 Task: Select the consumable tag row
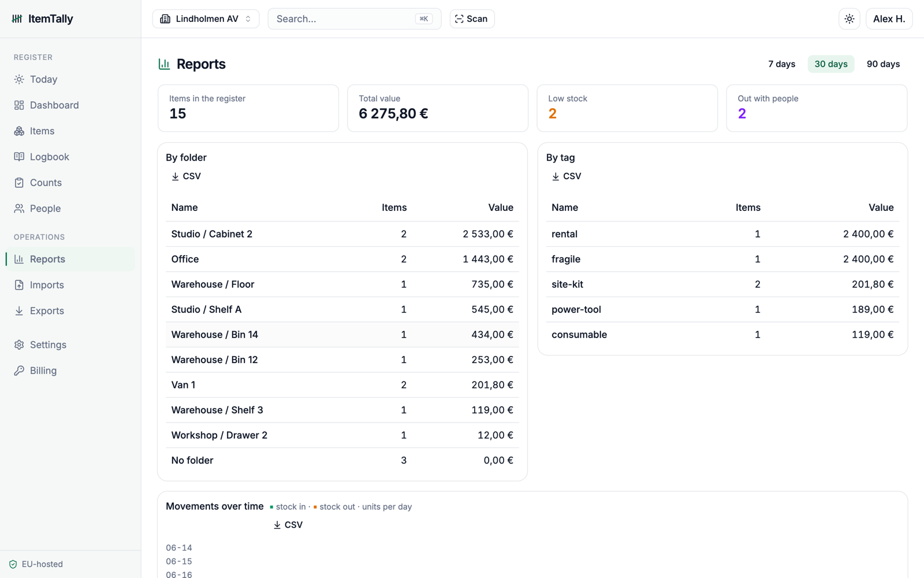722,335
